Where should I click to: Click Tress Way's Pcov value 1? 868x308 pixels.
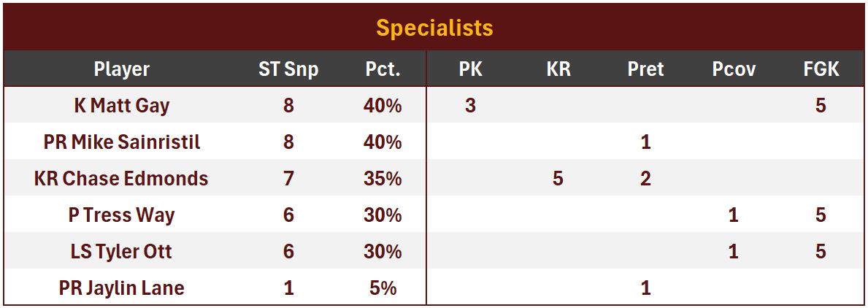734,215
